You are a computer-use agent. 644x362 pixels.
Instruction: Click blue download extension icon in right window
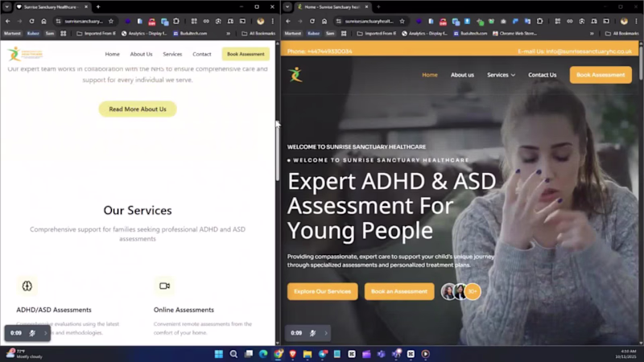click(x=468, y=22)
